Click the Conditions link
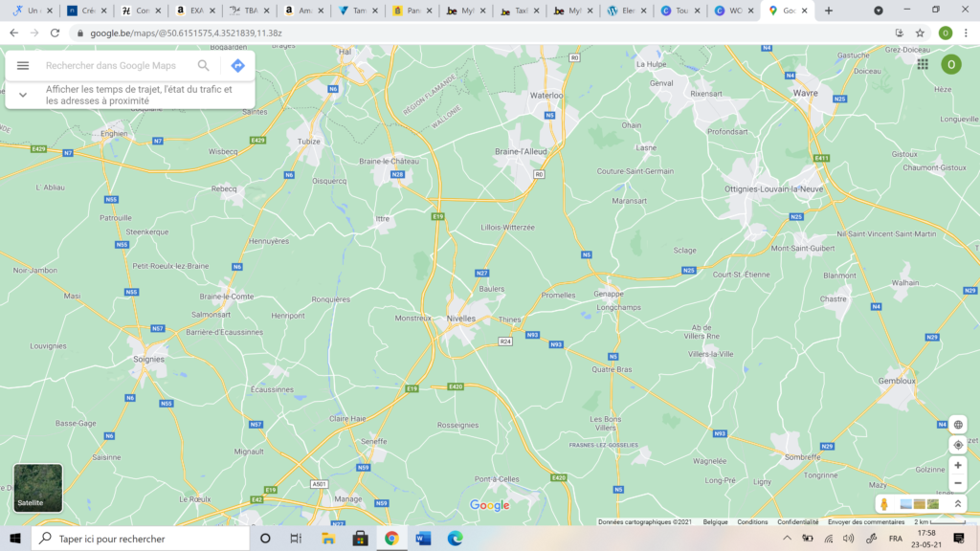The width and height of the screenshot is (980, 551). click(x=752, y=522)
